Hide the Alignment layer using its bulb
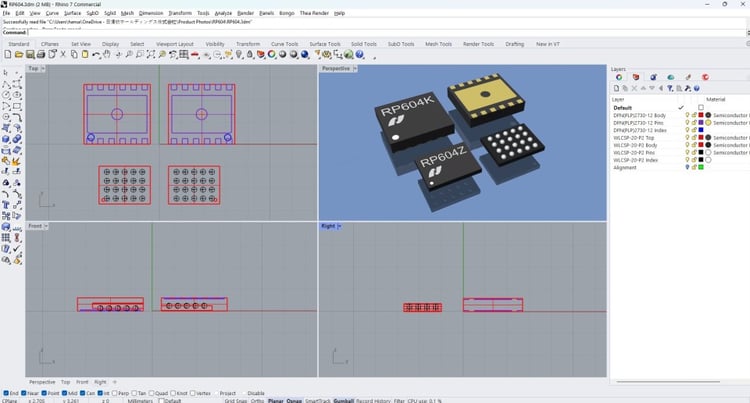This screenshot has width=750, height=403. pos(688,167)
